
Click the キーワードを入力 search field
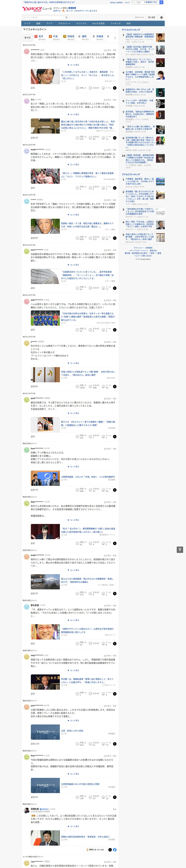[44, 17]
